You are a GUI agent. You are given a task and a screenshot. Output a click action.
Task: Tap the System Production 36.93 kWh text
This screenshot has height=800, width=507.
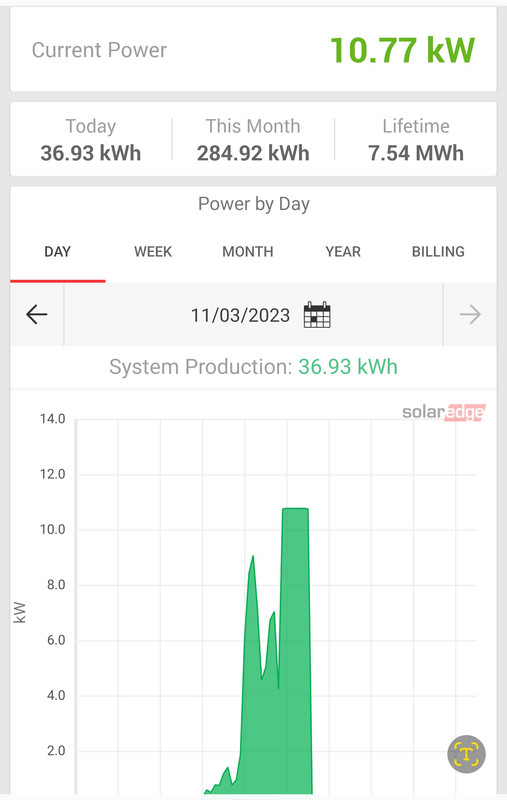(x=254, y=367)
